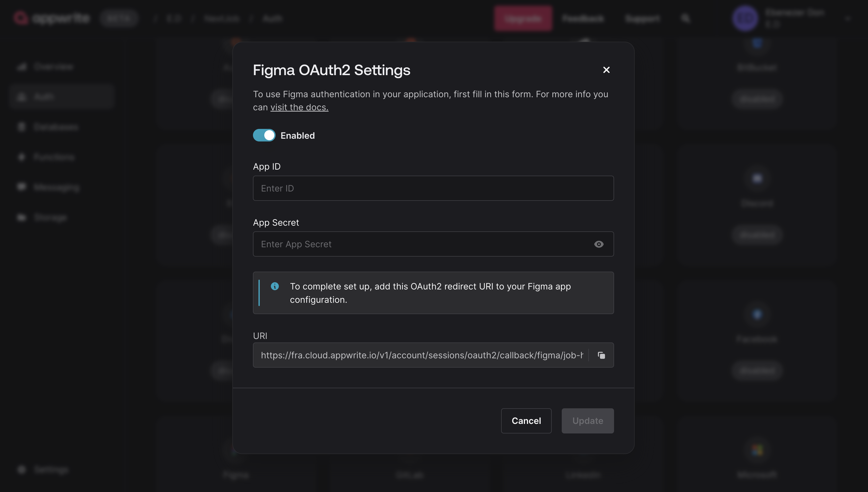Expand the account dropdown chevron

coord(847,19)
